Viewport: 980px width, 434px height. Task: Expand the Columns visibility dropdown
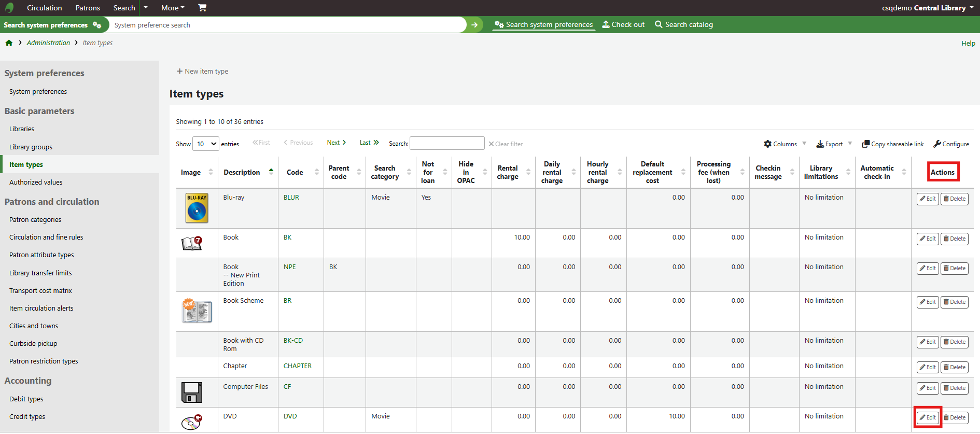pyautogui.click(x=785, y=144)
